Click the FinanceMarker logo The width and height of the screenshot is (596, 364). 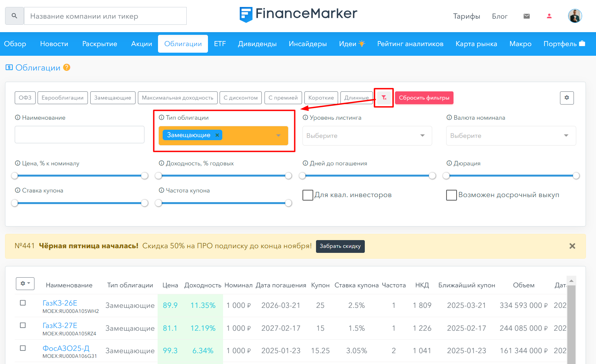click(298, 14)
